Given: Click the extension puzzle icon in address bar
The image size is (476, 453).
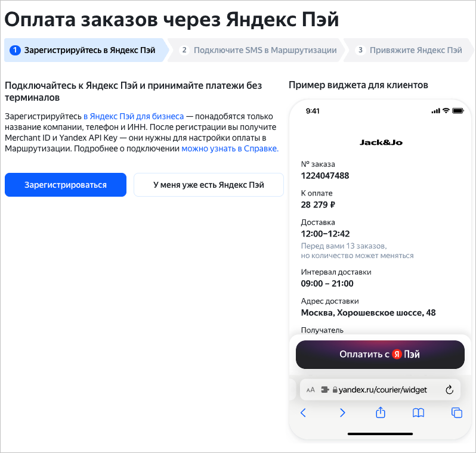Looking at the screenshot, I should (325, 390).
